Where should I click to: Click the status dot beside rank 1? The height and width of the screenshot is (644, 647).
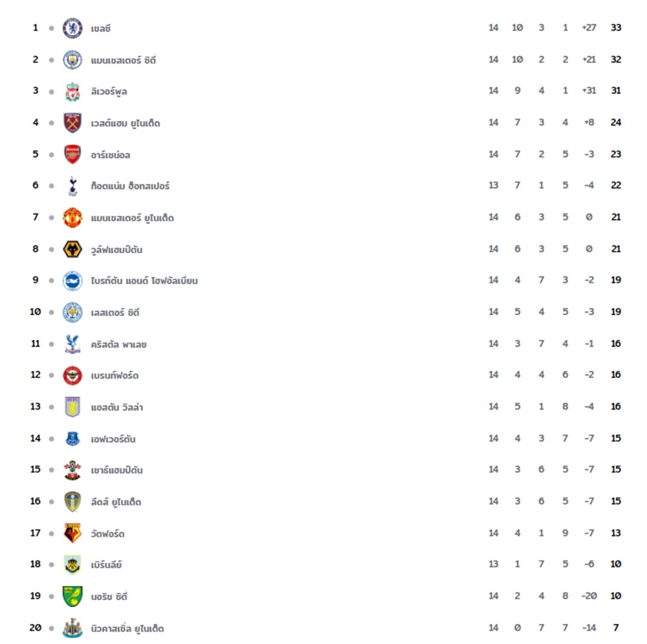(x=52, y=28)
